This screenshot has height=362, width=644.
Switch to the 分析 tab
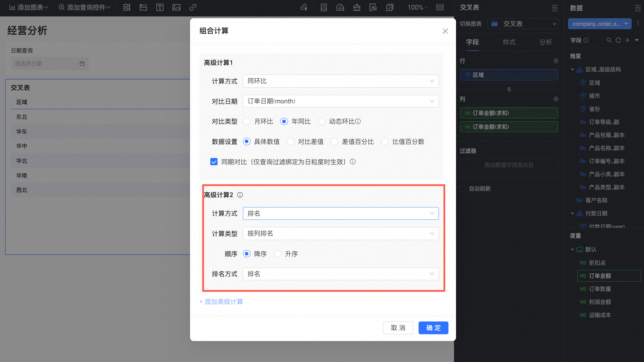click(x=545, y=42)
